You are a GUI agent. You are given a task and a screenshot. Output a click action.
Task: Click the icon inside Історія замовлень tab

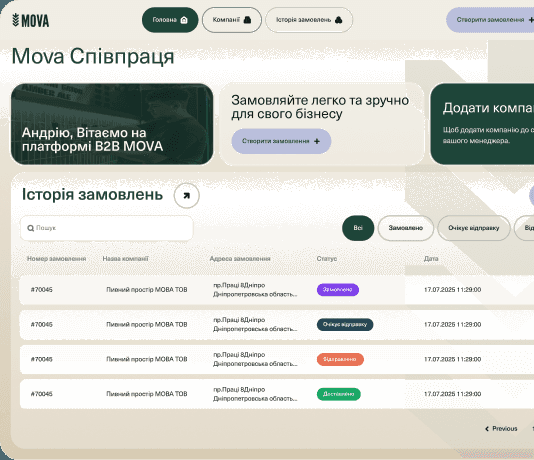pos(339,20)
